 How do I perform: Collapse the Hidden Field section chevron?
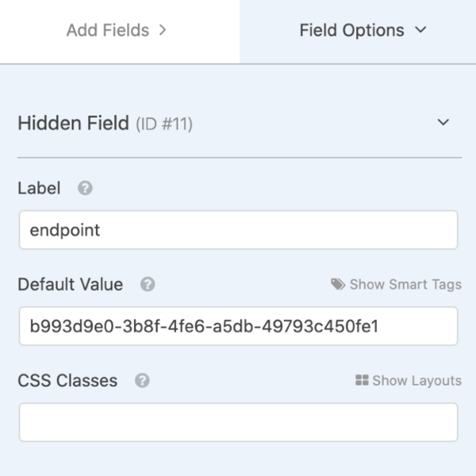tap(443, 123)
